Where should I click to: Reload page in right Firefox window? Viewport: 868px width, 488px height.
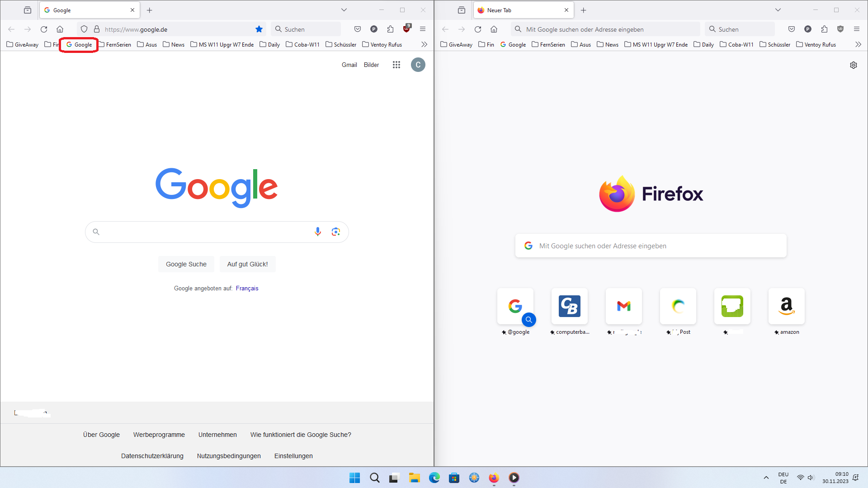pos(478,29)
